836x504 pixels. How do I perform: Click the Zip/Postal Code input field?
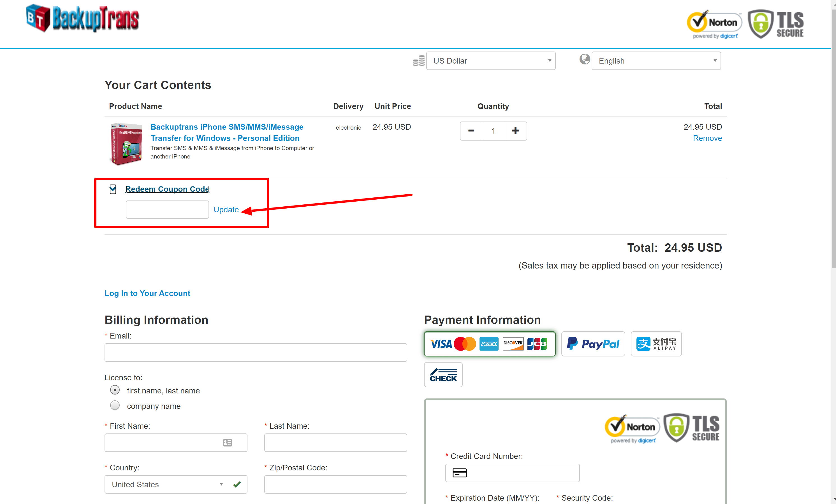(x=335, y=484)
